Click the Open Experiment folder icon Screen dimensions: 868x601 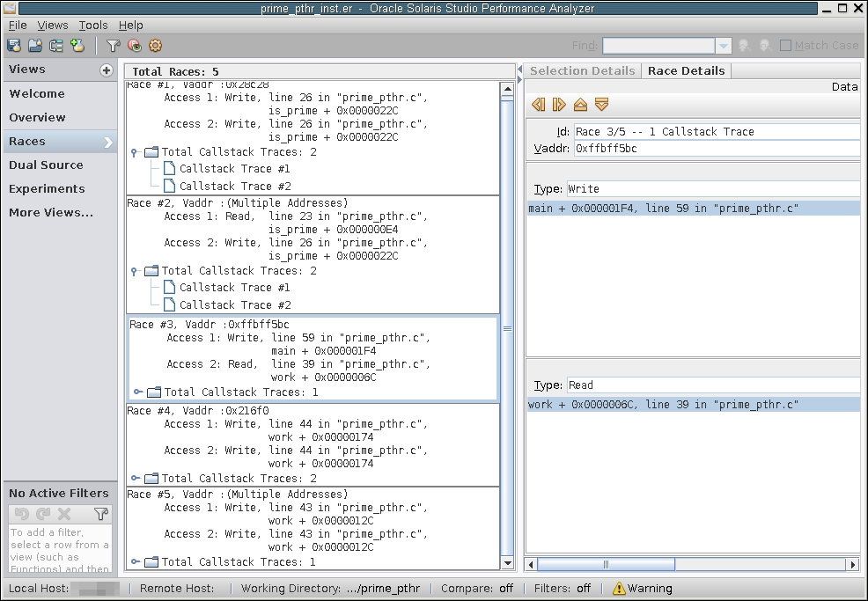tap(35, 46)
